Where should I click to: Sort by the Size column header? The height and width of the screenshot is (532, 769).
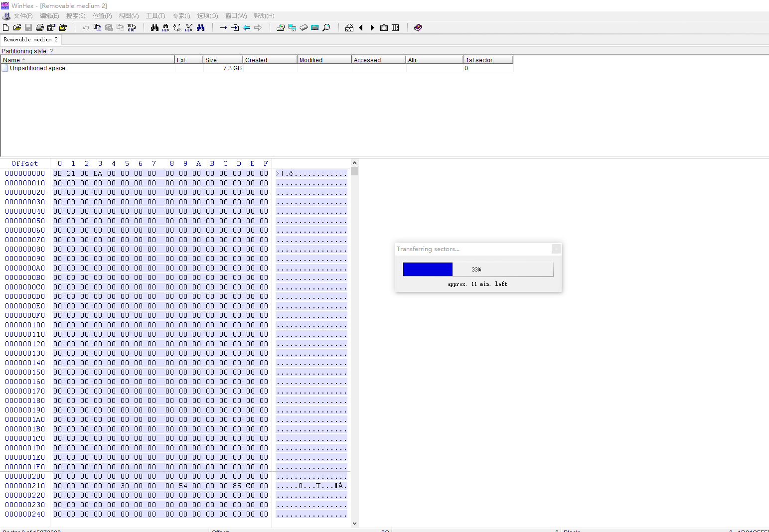coord(223,60)
